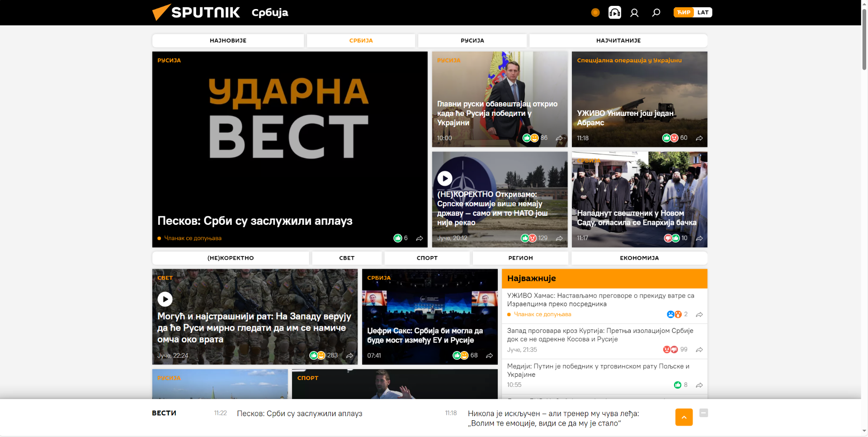Open ticker item about Никола's exclusion
Viewport: 868px width, 437px height.
(553, 418)
